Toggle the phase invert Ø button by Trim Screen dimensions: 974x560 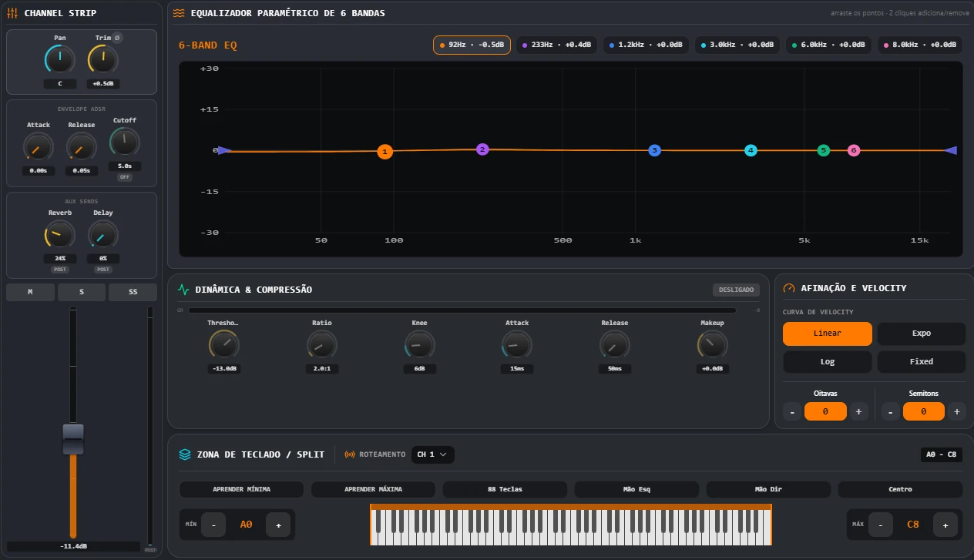click(118, 38)
